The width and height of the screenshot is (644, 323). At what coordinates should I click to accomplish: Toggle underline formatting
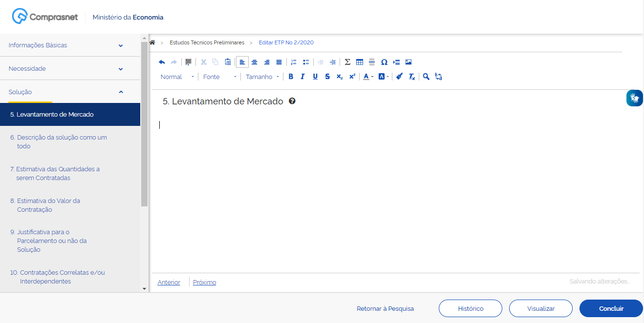(x=315, y=77)
